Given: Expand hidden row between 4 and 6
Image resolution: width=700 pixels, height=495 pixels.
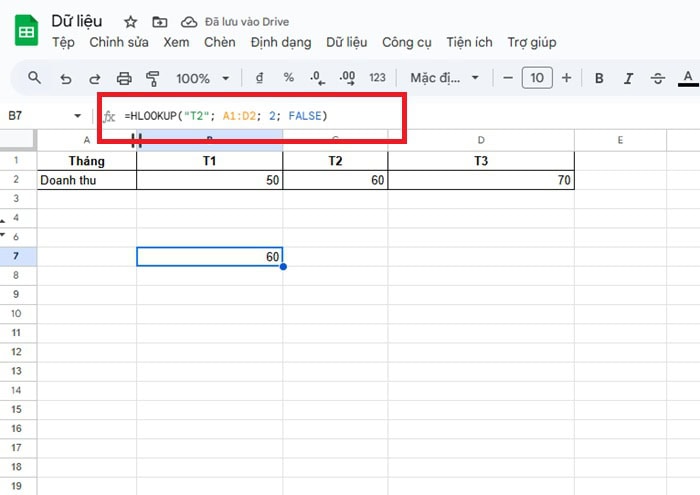Looking at the screenshot, I should (3, 227).
